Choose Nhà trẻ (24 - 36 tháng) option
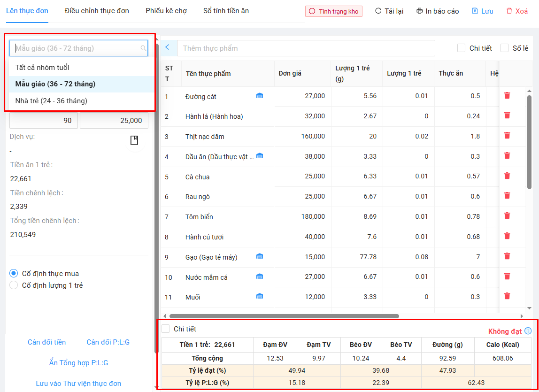539x392 pixels. (51, 100)
